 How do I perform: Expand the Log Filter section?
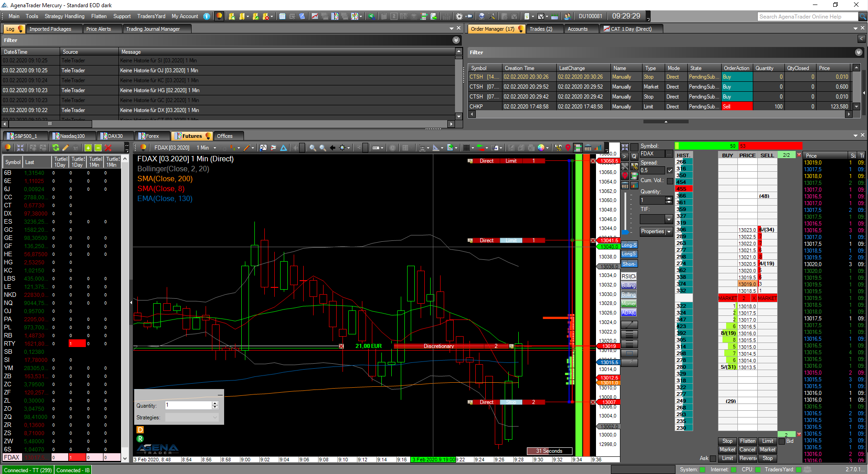(x=456, y=40)
